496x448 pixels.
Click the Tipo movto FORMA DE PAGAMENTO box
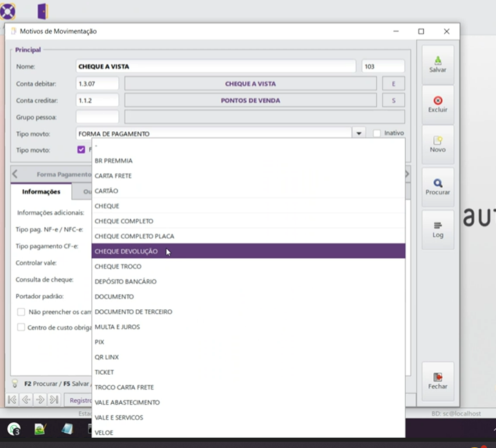point(214,133)
